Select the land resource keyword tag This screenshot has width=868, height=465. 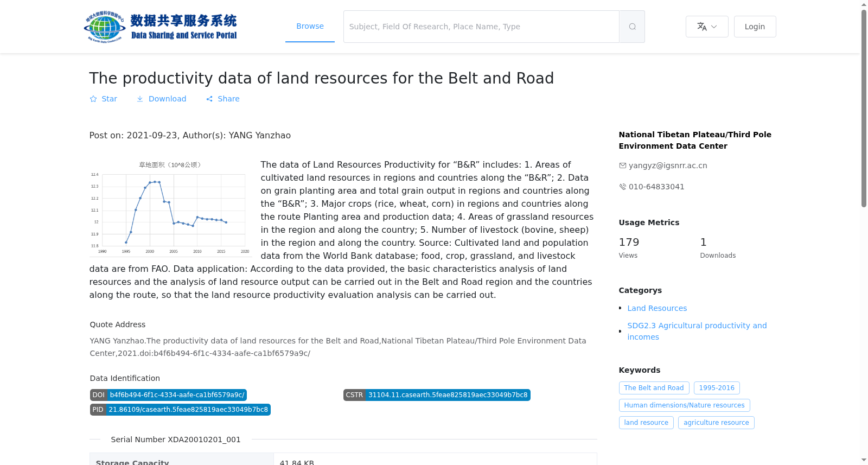[x=646, y=423]
